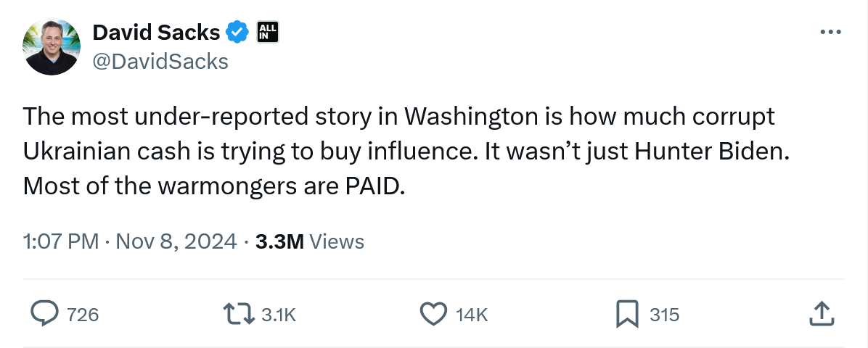Bookmark the post with the bookmark icon
Image resolution: width=868 pixels, height=348 pixels.
(627, 314)
